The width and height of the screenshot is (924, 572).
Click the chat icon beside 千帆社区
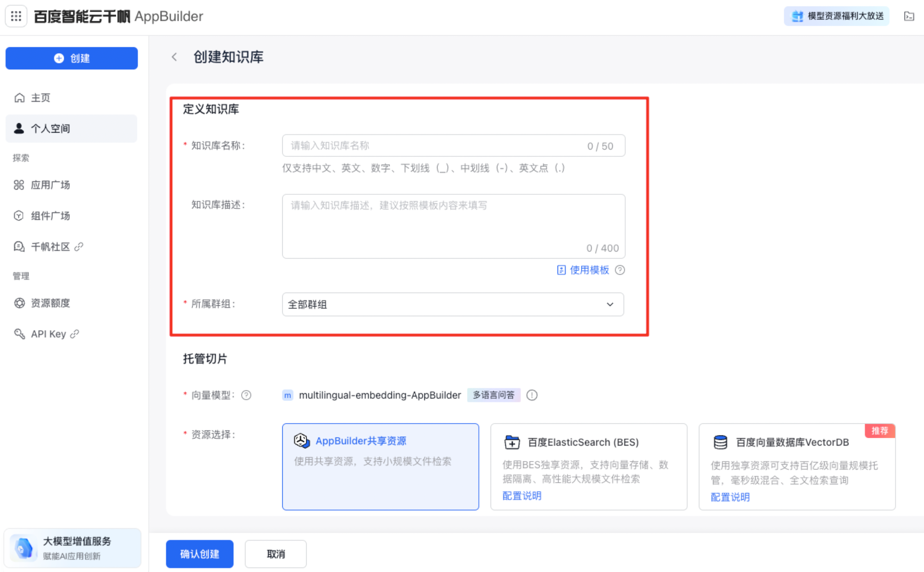point(19,246)
